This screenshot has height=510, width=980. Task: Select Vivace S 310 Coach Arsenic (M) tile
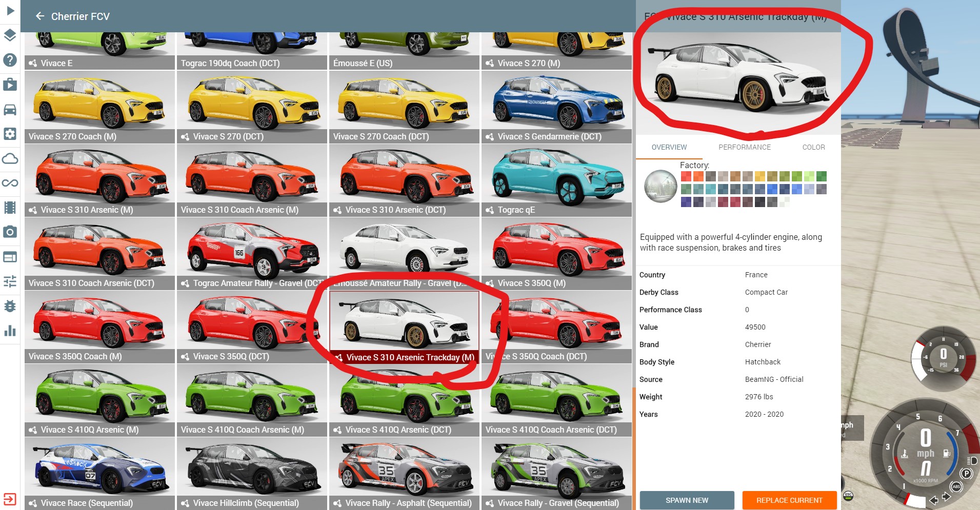(x=252, y=180)
